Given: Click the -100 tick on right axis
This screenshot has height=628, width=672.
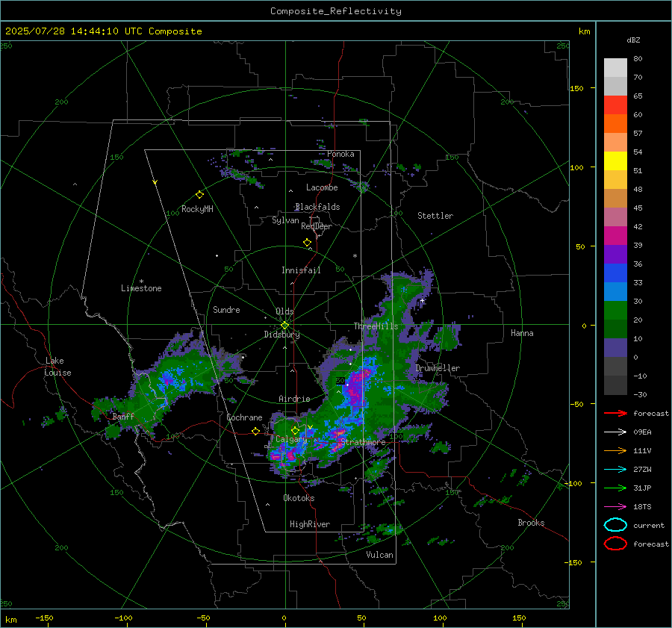Looking at the screenshot, I should [573, 483].
